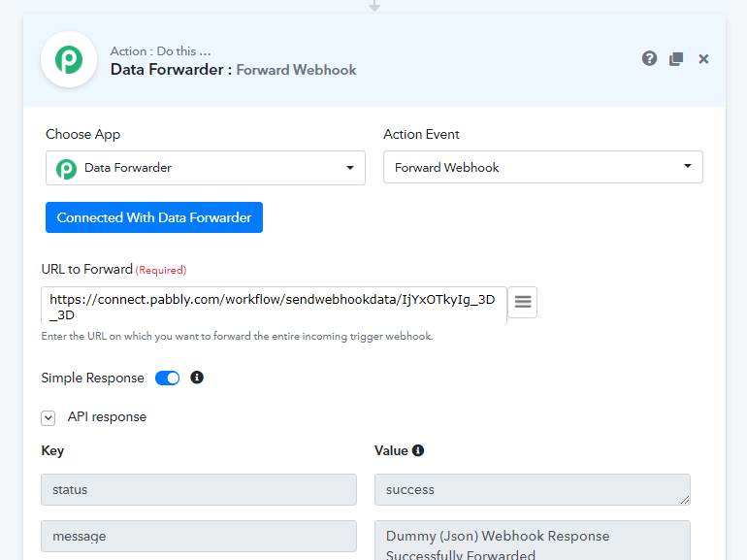Disable the Simple Response toggle

(168, 378)
